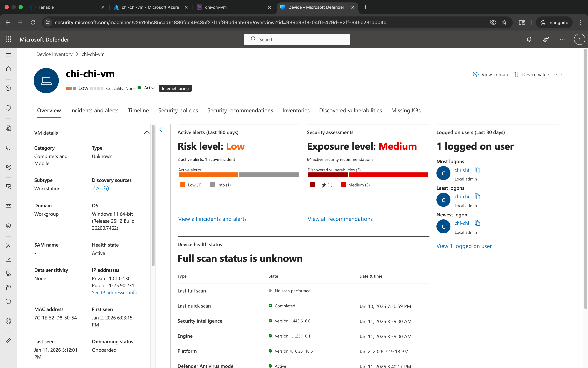Click the Low (1) alerts legend
Screen dimensions: 588x368
(191, 185)
